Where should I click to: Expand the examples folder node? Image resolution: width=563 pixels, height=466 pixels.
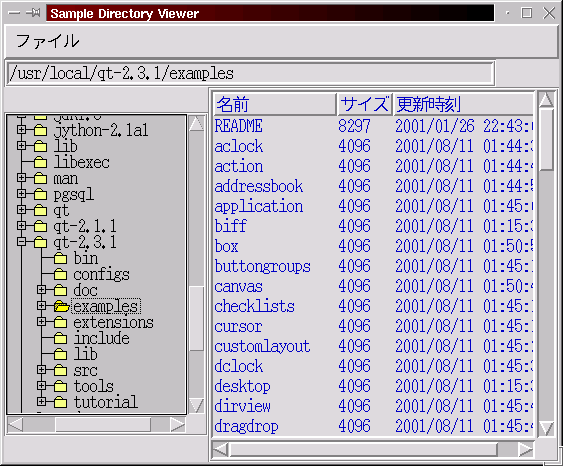[x=42, y=306]
